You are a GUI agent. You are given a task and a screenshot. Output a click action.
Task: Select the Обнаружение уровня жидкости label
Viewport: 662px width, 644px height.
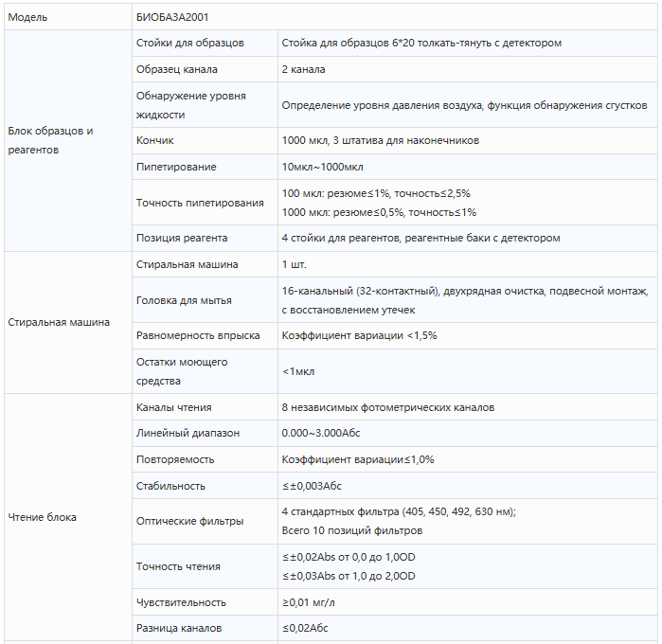(x=190, y=105)
